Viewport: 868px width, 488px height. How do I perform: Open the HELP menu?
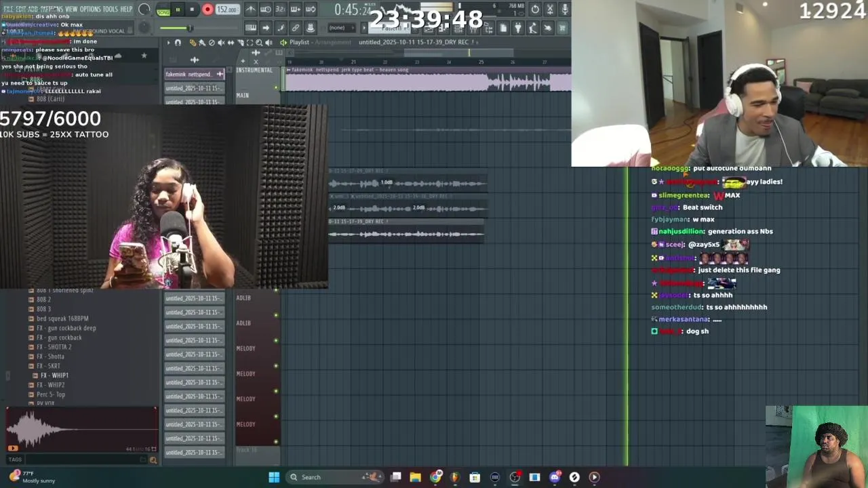coord(127,9)
